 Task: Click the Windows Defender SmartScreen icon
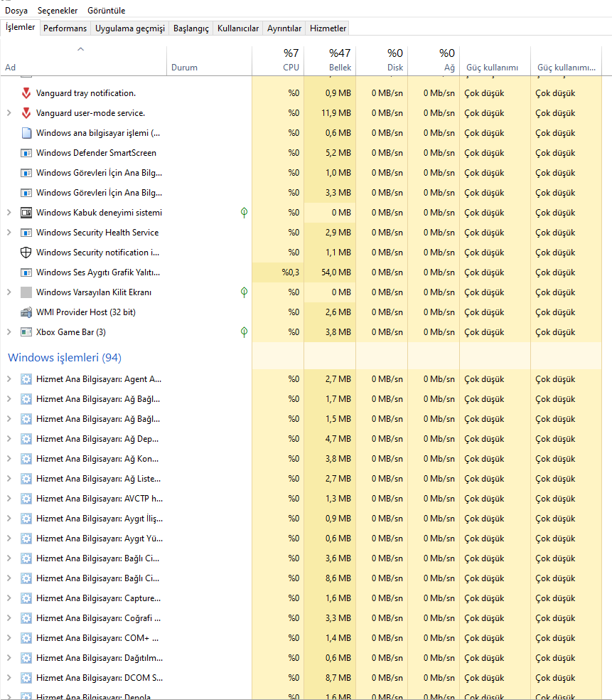(x=26, y=153)
